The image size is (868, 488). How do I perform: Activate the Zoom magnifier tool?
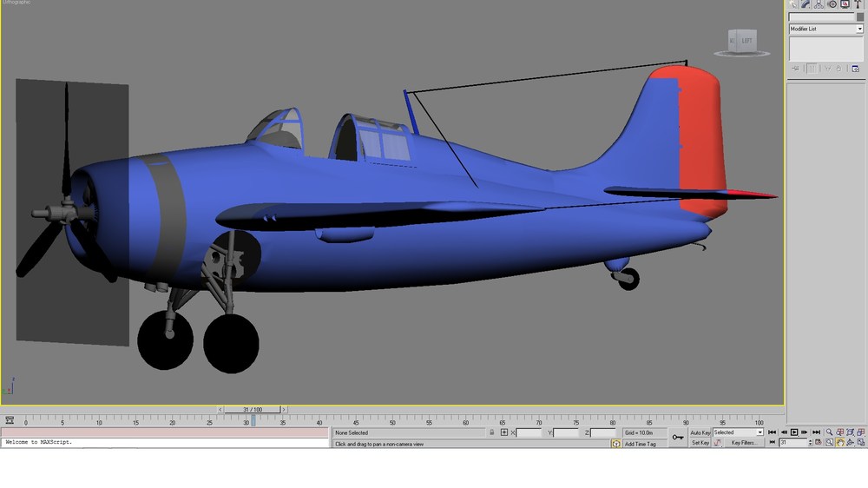click(829, 432)
